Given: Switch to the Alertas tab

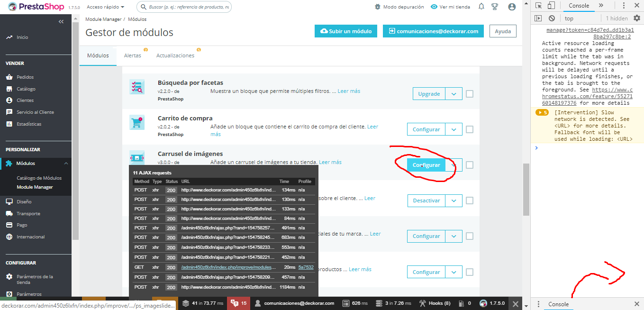Looking at the screenshot, I should [x=133, y=55].
